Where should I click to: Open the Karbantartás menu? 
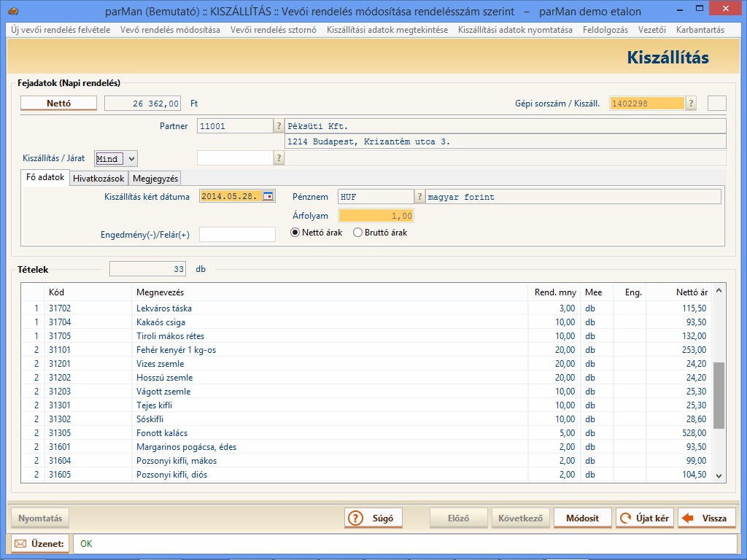point(700,29)
